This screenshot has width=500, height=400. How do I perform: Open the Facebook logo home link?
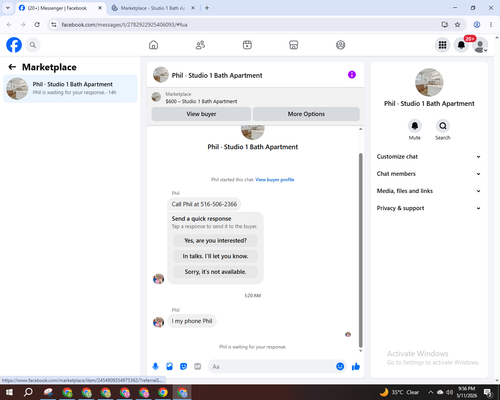pos(14,45)
